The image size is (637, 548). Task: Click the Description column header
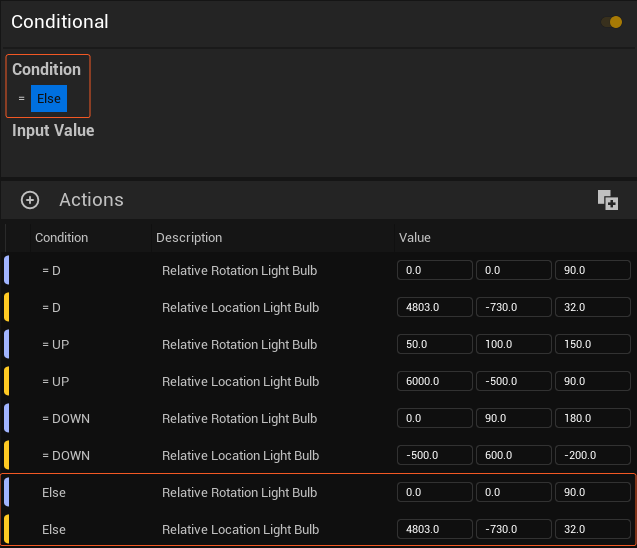[x=189, y=238]
